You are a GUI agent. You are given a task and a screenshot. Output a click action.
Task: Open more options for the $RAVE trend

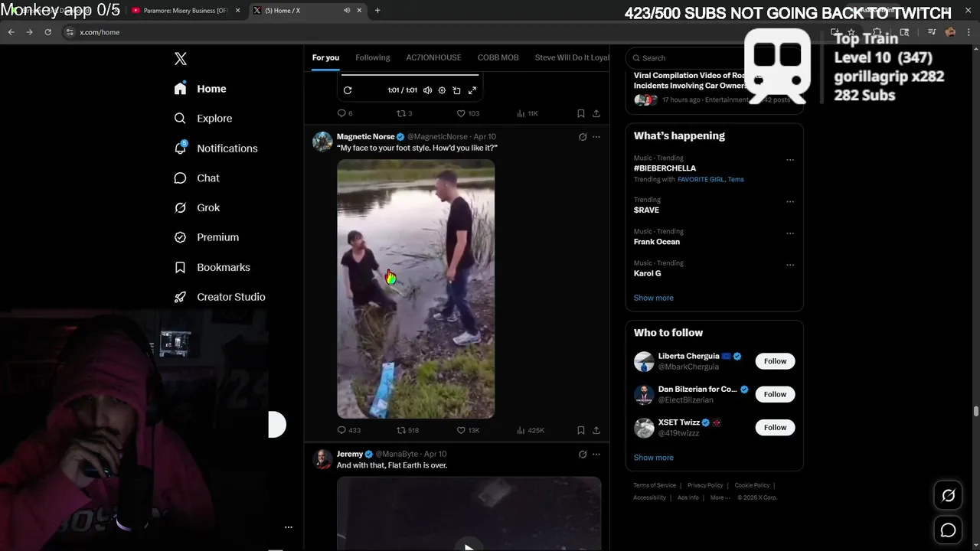(x=790, y=202)
